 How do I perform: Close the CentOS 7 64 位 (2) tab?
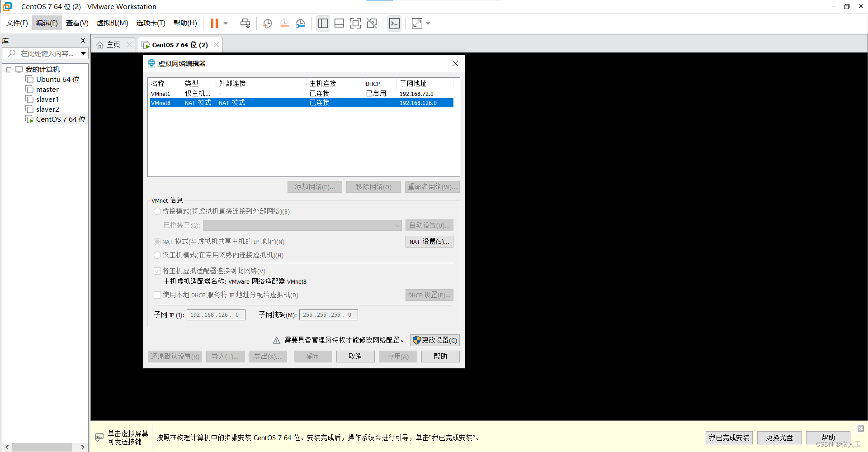(x=217, y=44)
